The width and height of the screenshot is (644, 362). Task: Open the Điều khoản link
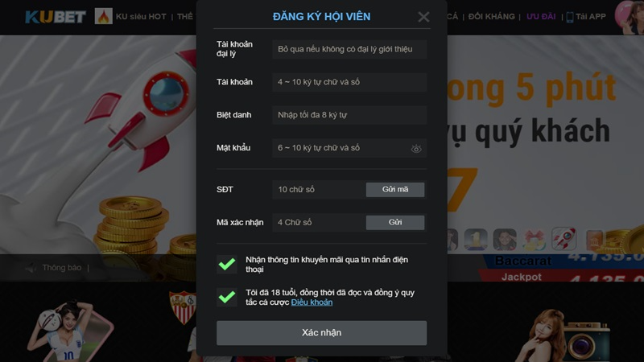312,302
